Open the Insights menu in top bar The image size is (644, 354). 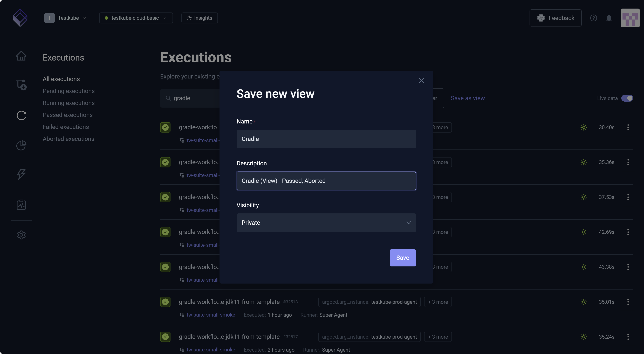[x=199, y=18]
